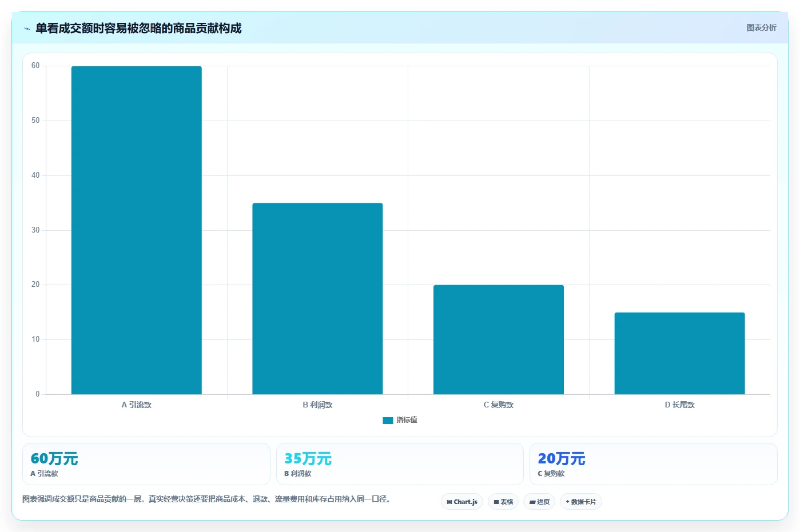Click the A 引流款 x-axis label

tap(136, 405)
